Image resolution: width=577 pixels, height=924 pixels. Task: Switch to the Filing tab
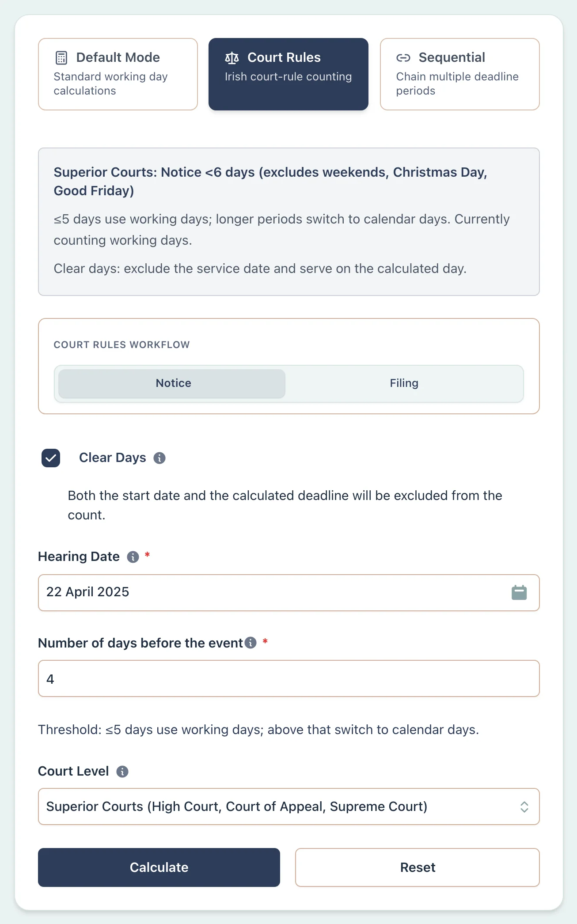[403, 383]
